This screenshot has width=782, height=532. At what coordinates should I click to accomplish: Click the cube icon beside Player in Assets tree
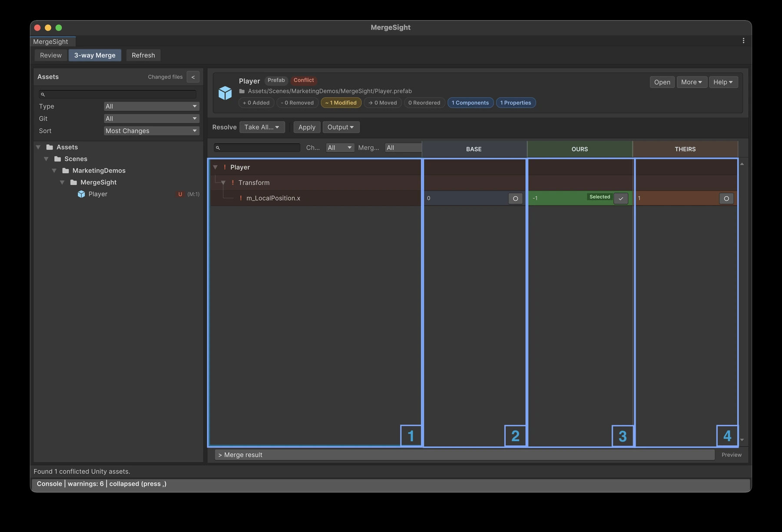(x=81, y=194)
